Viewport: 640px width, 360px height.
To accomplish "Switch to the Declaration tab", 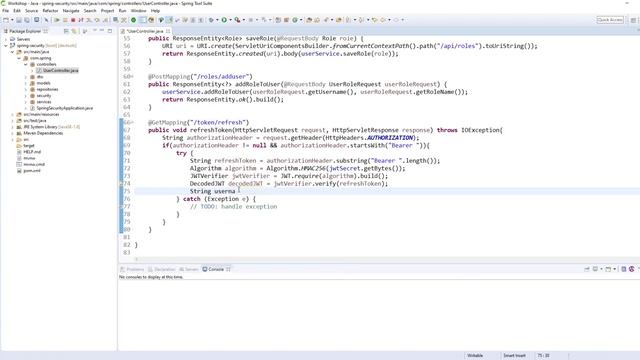I will [162, 269].
